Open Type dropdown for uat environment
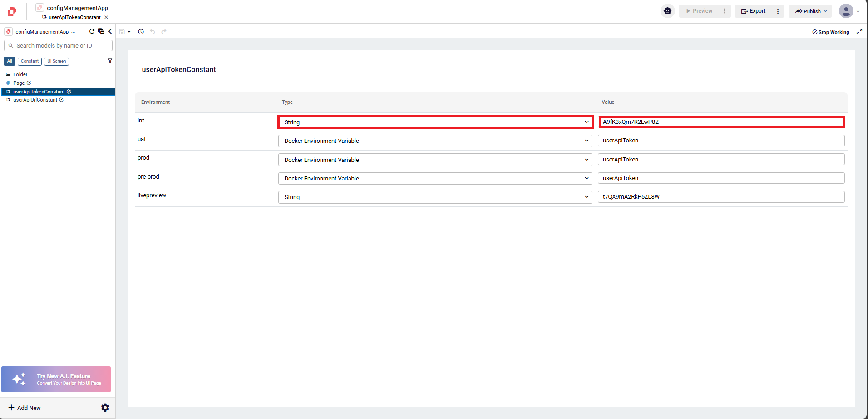This screenshot has height=419, width=868. coord(435,141)
